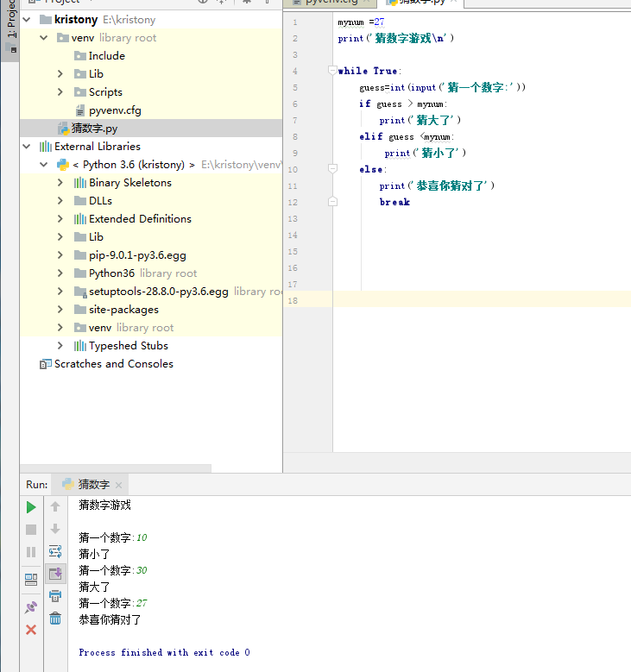631x672 pixels.
Task: Click the Restore Layout icon in Run toolbar
Action: 31,579
